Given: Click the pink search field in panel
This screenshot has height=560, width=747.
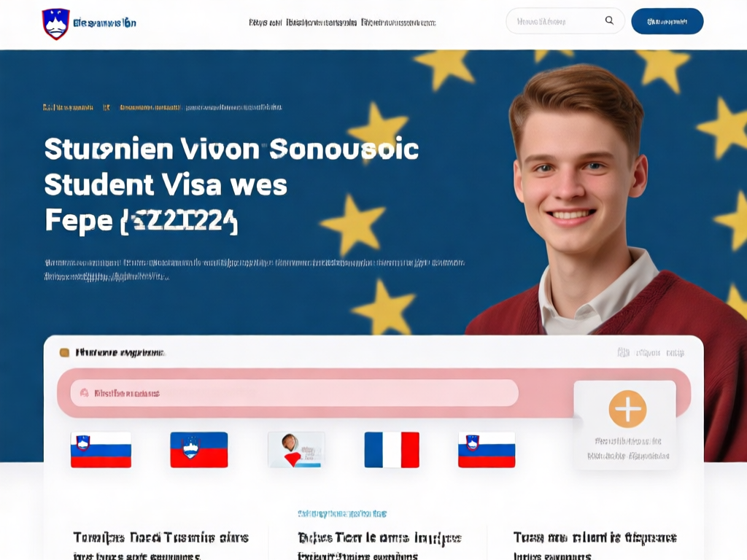Looking at the screenshot, I should (295, 393).
